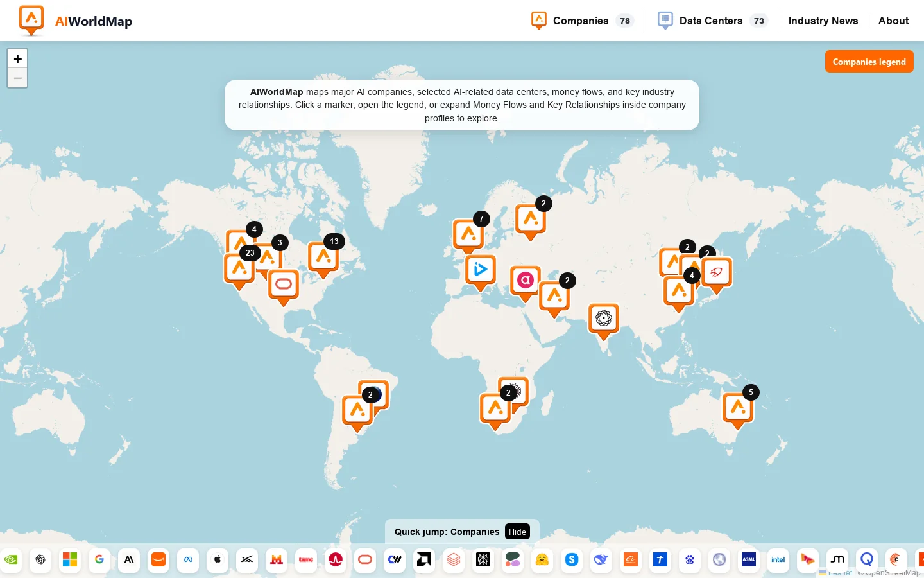This screenshot has width=924, height=578.
Task: Expand the cluster of 23 companies marker
Action: [239, 270]
